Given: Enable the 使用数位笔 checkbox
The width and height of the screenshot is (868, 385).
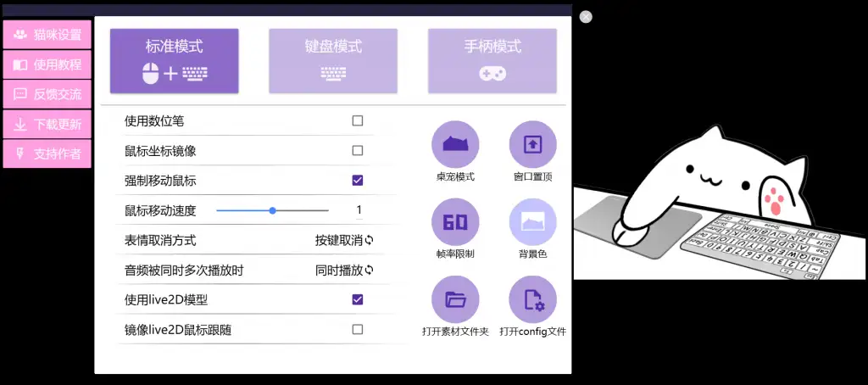Looking at the screenshot, I should (x=358, y=121).
